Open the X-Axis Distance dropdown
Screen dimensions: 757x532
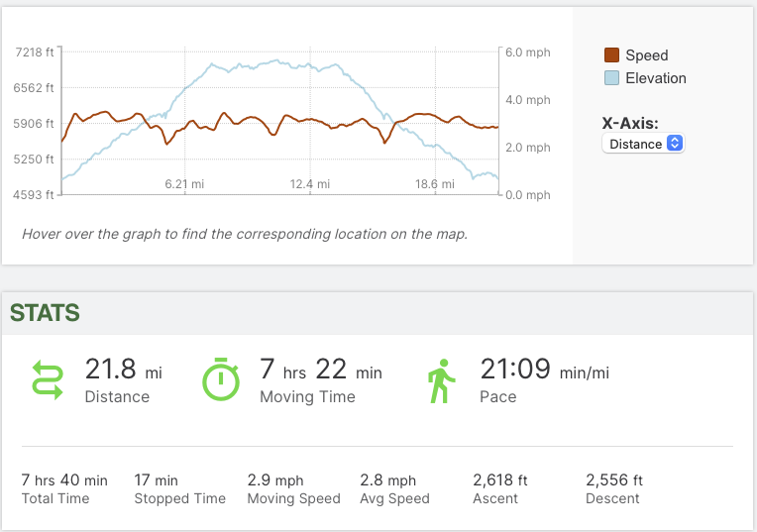pyautogui.click(x=643, y=144)
